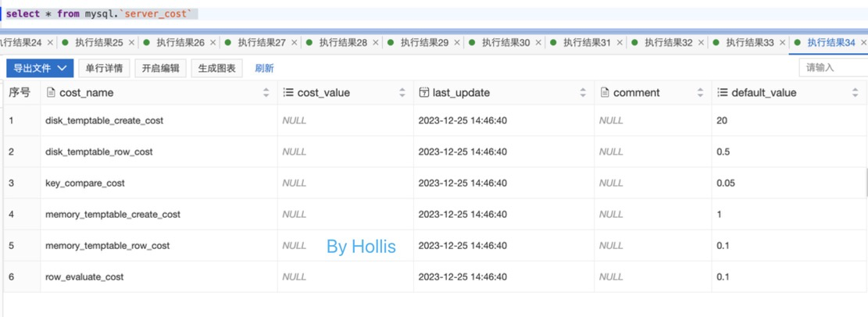Click the 刷新 refresh link
Viewport: 868px width, 317px height.
click(x=264, y=69)
